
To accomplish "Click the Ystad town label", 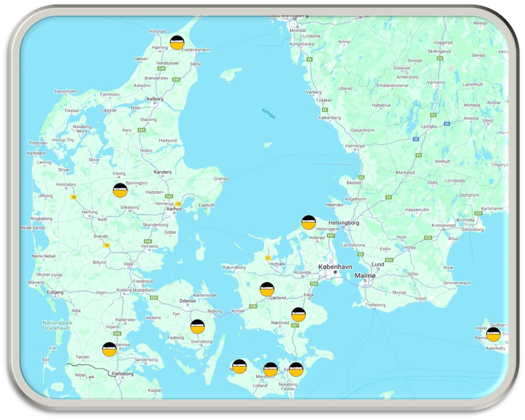I will click(420, 298).
